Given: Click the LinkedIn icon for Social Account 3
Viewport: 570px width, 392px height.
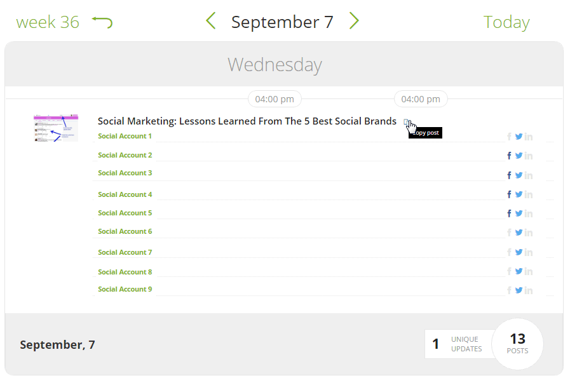Looking at the screenshot, I should click(x=529, y=175).
